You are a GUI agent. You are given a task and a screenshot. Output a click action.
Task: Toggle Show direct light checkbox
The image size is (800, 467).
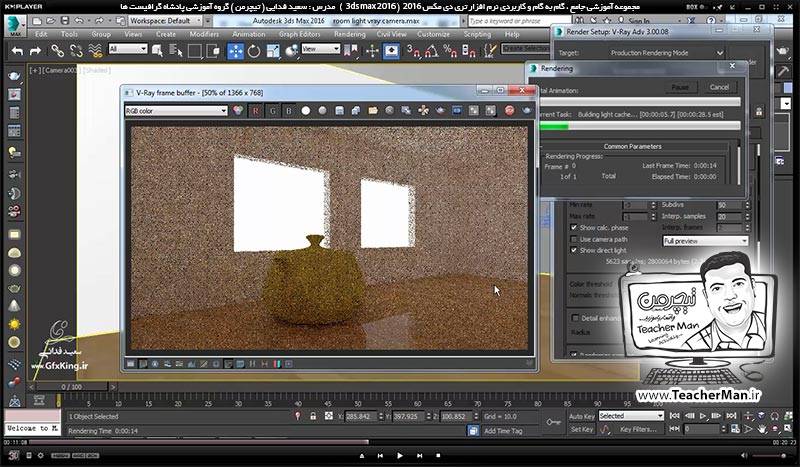[x=574, y=250]
